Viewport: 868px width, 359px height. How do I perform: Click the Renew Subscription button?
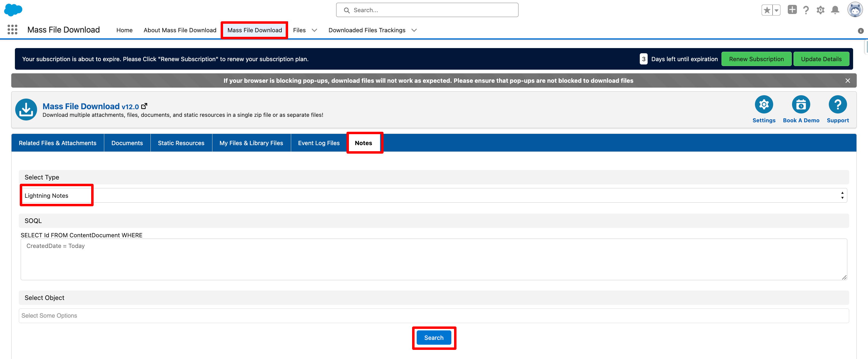756,59
